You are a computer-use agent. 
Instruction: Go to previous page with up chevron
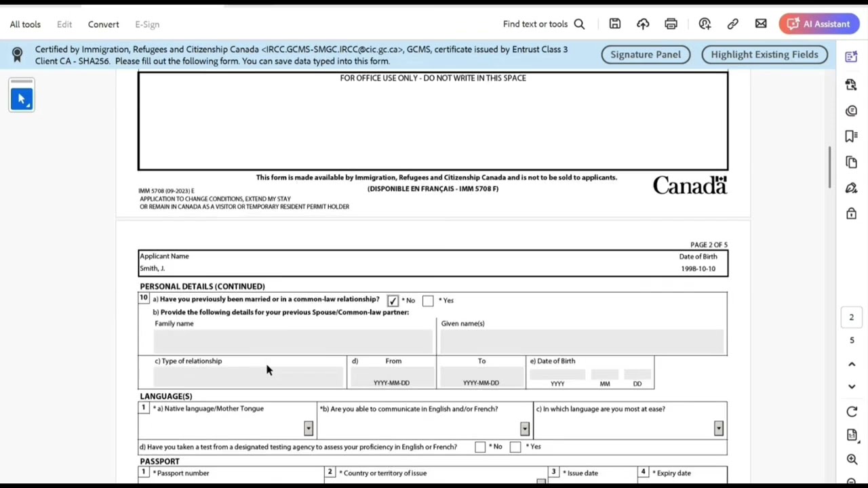[852, 364]
